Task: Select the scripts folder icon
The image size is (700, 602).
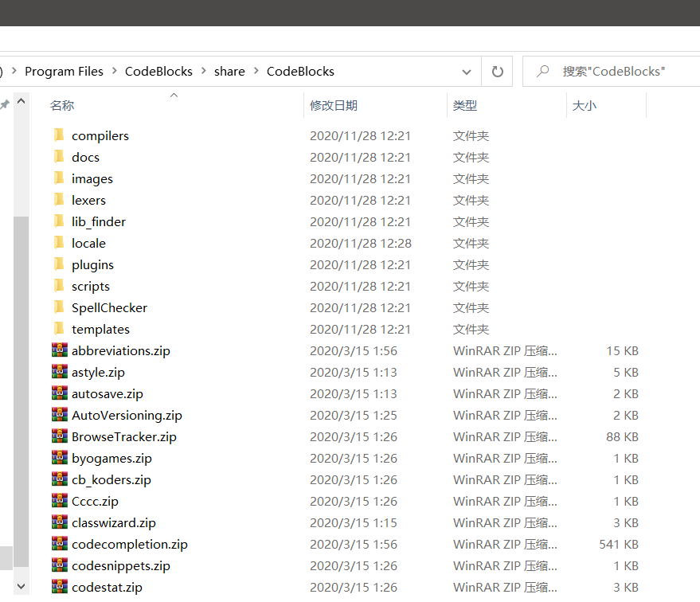Action: (x=59, y=285)
